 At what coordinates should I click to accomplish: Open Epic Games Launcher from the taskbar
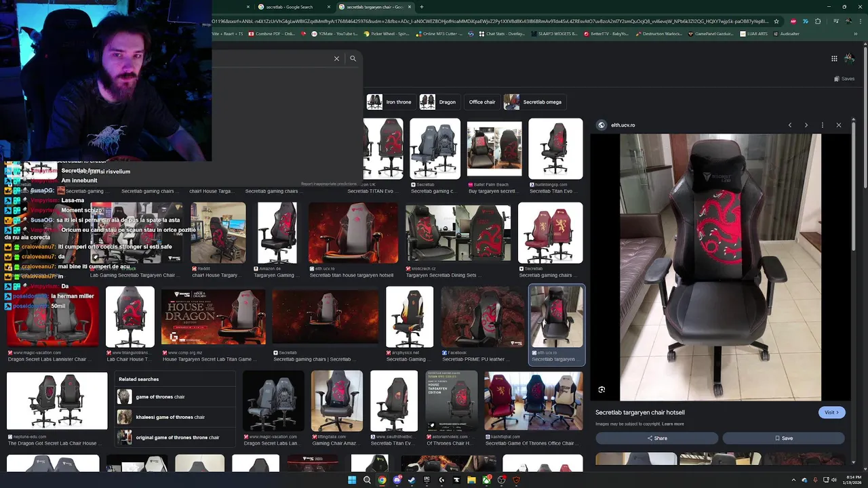(427, 480)
